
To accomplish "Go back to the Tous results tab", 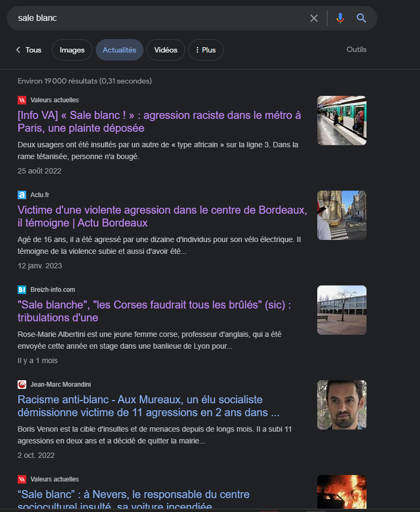I will pos(29,50).
